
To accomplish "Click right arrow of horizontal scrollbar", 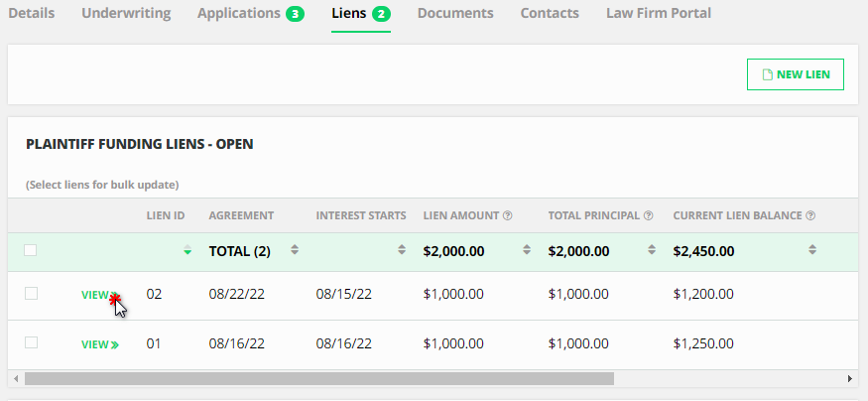I will point(850,378).
